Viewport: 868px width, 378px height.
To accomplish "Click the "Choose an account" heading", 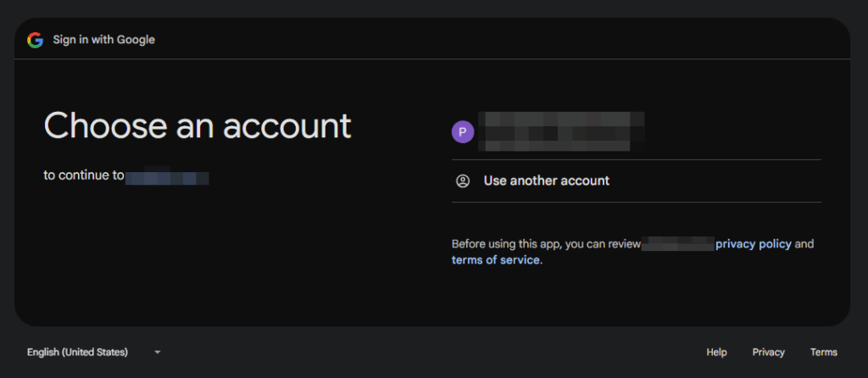I will pos(197,125).
